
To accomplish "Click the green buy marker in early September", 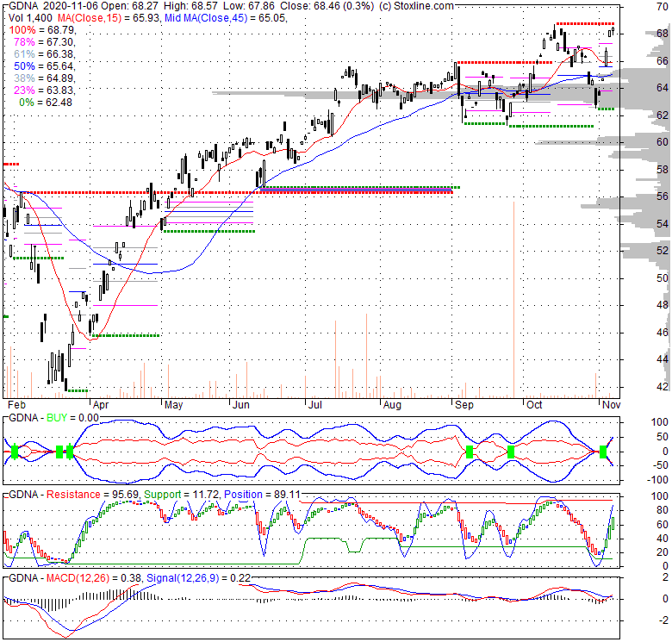I will 470,452.
